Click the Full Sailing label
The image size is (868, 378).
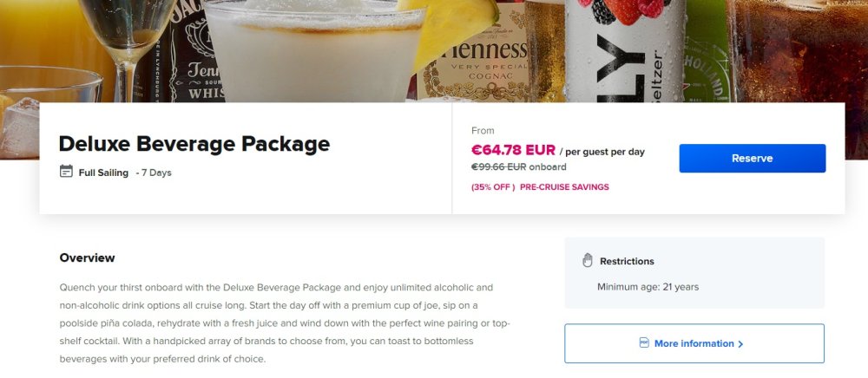tap(103, 173)
